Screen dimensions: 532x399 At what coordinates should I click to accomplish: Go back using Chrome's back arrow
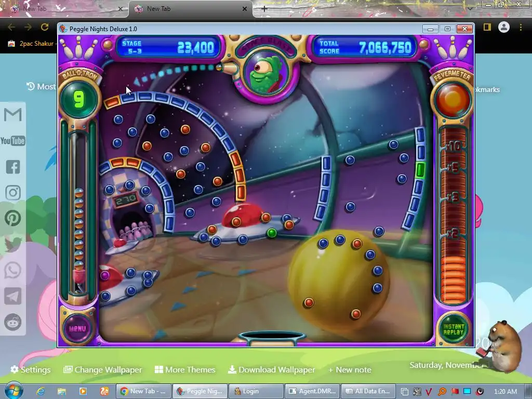(x=11, y=27)
